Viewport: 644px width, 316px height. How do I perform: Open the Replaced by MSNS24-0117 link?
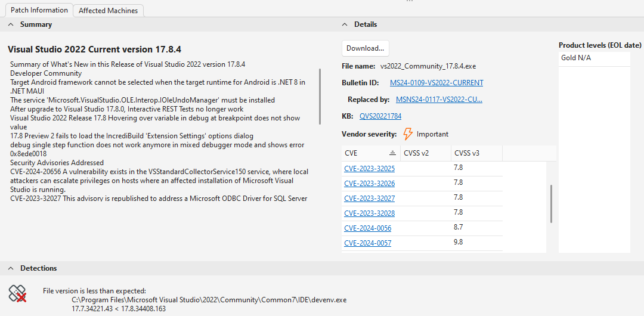[x=439, y=100]
